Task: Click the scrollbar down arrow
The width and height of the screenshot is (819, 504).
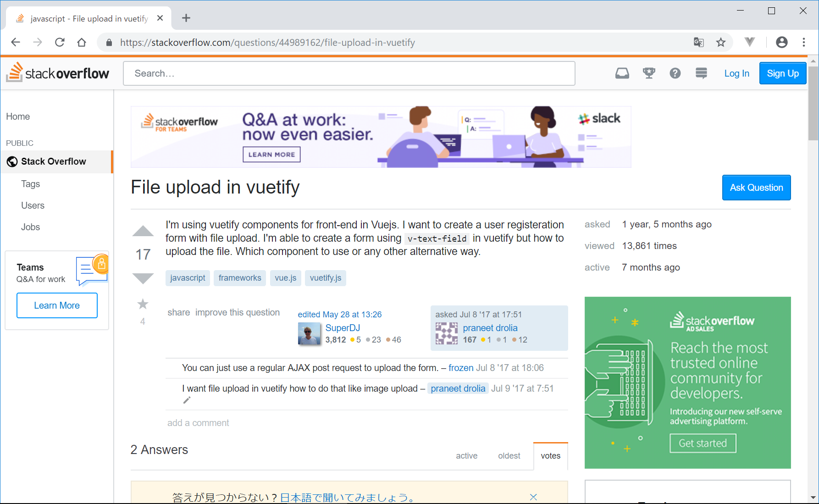Action: [x=813, y=498]
